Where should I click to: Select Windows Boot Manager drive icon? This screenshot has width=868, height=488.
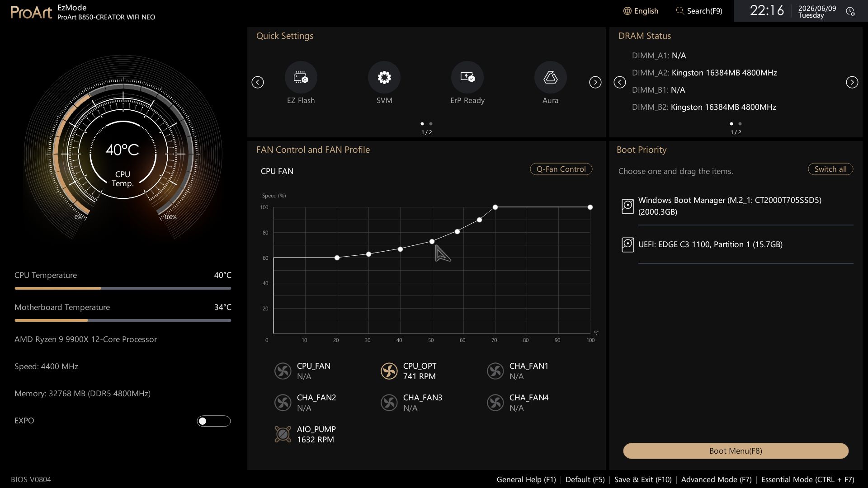[x=627, y=206]
